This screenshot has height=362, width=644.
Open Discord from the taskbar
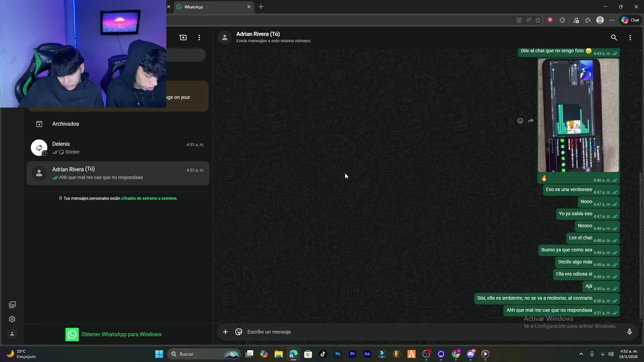(x=470, y=354)
